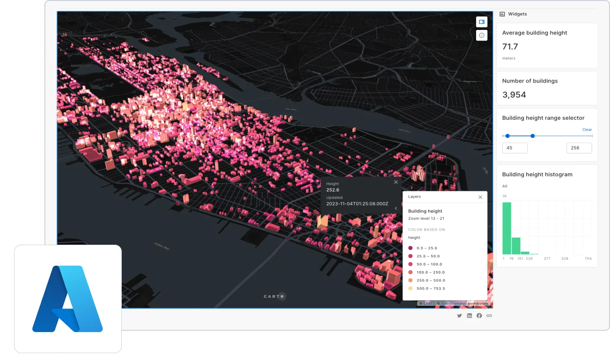Click the 500.0 – 753.5 legend color swatch

tap(411, 288)
